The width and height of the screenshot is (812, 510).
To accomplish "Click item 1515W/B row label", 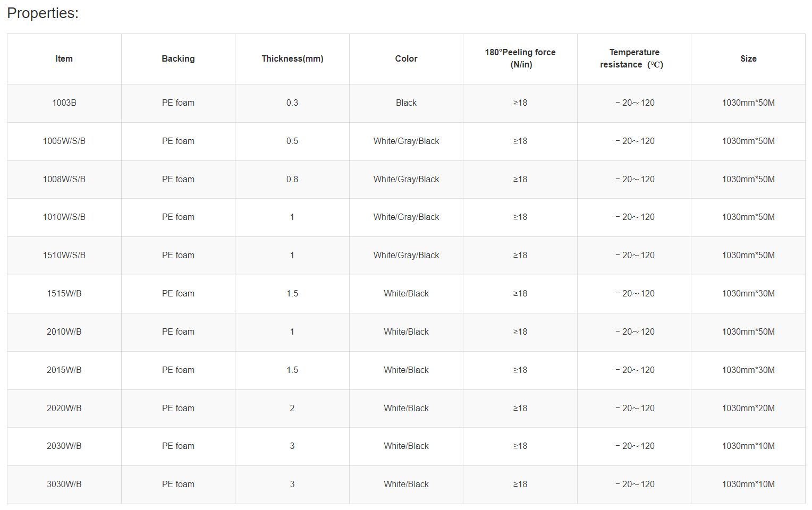I will (x=64, y=293).
